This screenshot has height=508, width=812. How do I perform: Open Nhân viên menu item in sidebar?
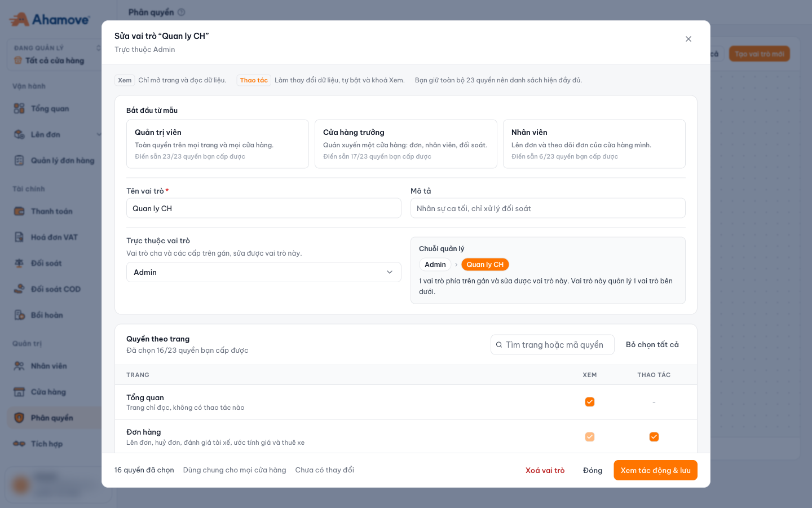(55, 366)
